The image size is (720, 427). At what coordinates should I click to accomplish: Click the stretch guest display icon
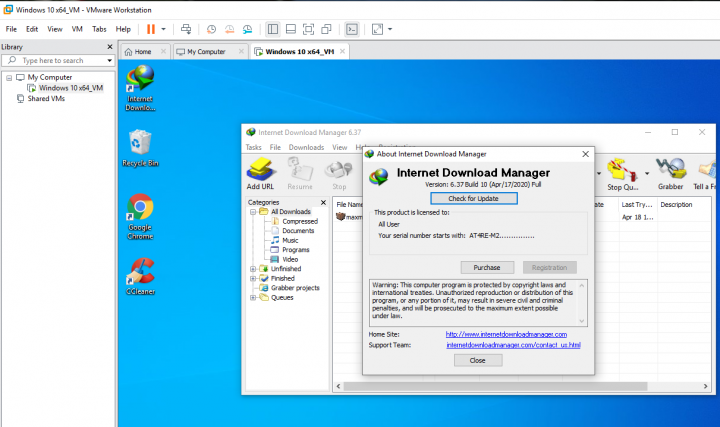click(x=377, y=29)
